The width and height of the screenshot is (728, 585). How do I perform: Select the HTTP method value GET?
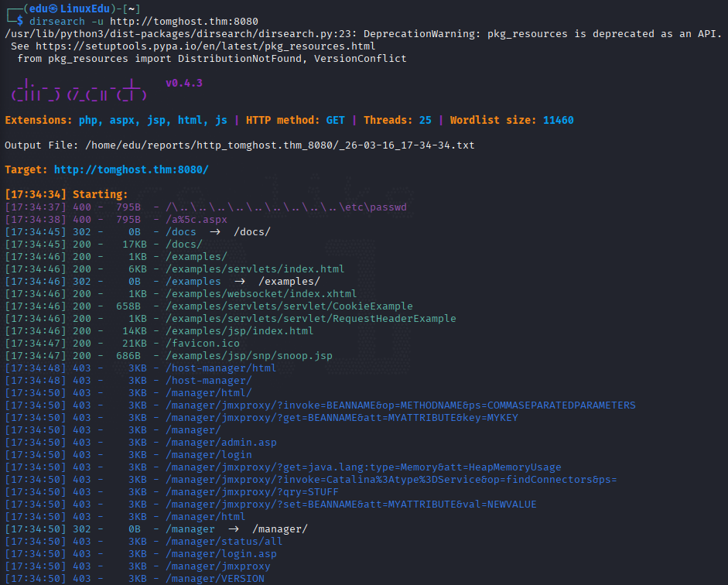click(335, 120)
